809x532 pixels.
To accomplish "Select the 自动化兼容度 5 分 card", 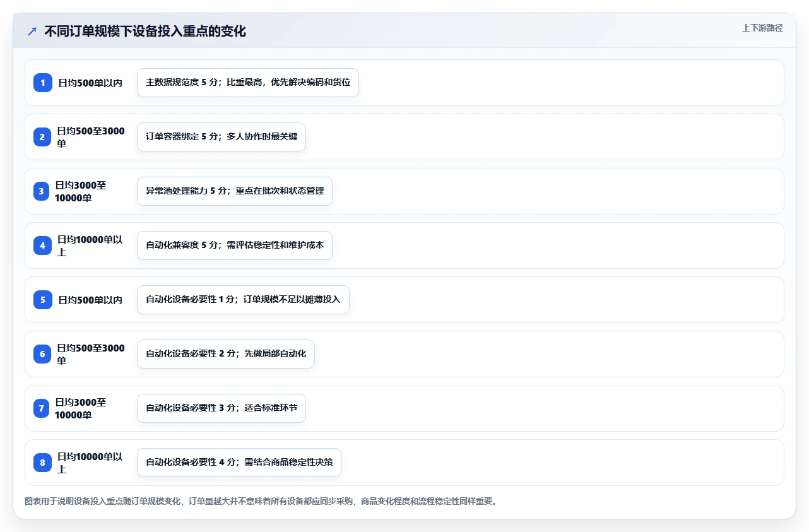I will pyautogui.click(x=235, y=245).
